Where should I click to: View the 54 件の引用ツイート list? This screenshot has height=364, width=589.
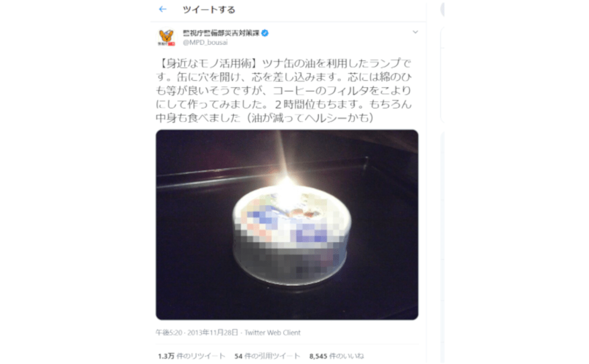point(267,356)
